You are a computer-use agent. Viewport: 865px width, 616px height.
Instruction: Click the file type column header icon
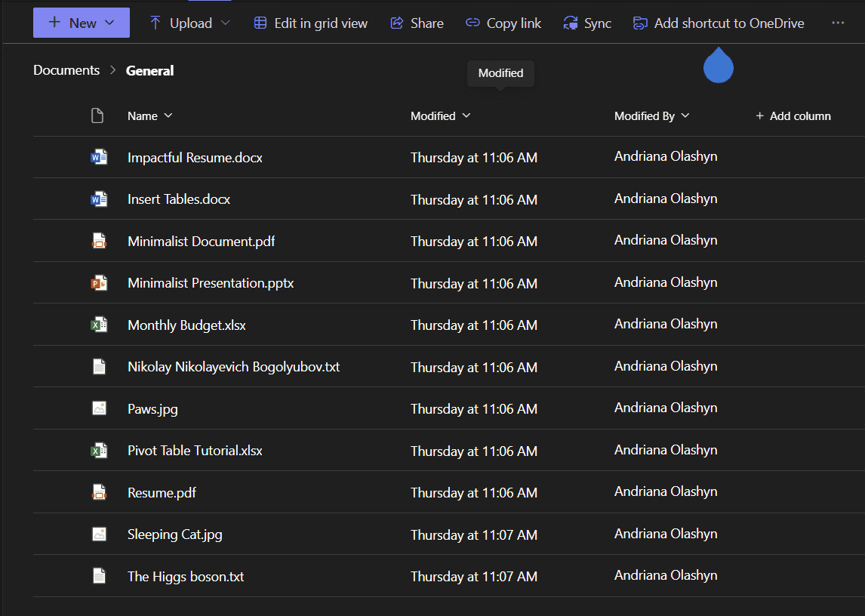click(x=97, y=115)
